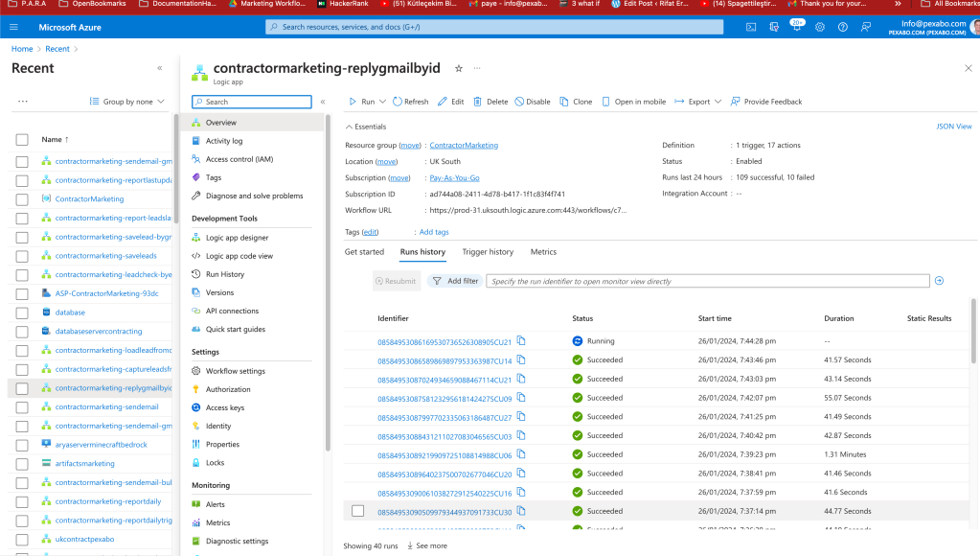Open Logic app code view
Screen dimensions: 980x556
[239, 256]
